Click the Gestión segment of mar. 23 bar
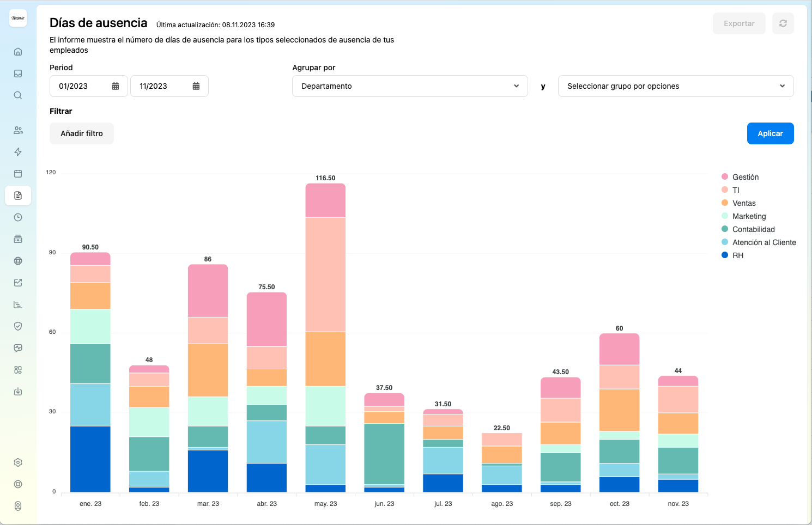812x525 pixels. tap(208, 291)
